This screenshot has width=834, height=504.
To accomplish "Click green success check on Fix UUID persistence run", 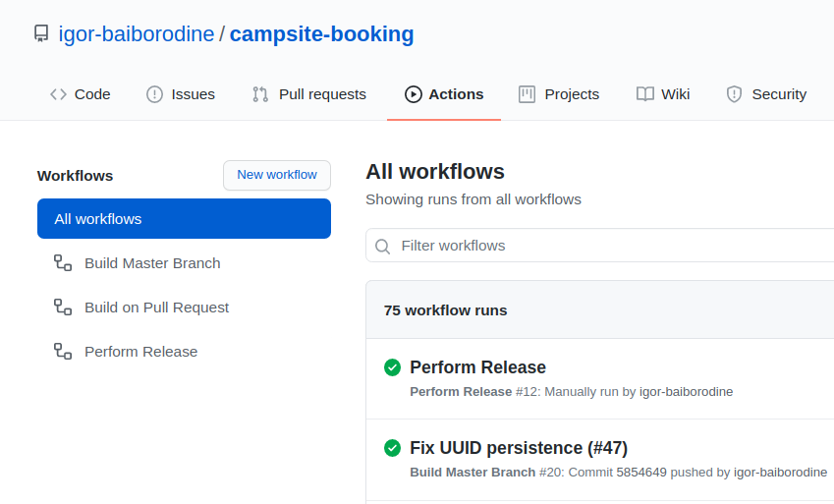I will 393,448.
